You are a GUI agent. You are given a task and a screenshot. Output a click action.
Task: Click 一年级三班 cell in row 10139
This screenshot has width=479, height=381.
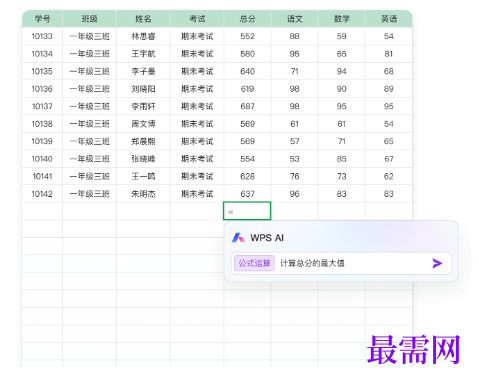pyautogui.click(x=89, y=141)
